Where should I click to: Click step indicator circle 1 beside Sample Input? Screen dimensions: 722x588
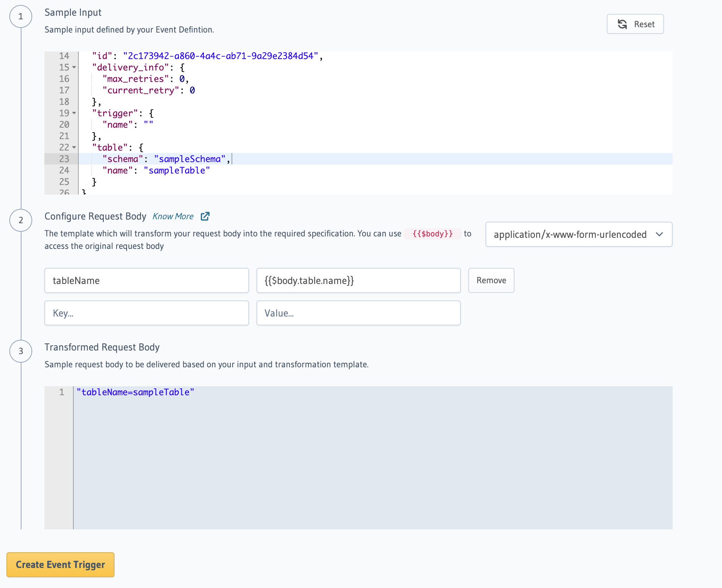pos(21,16)
